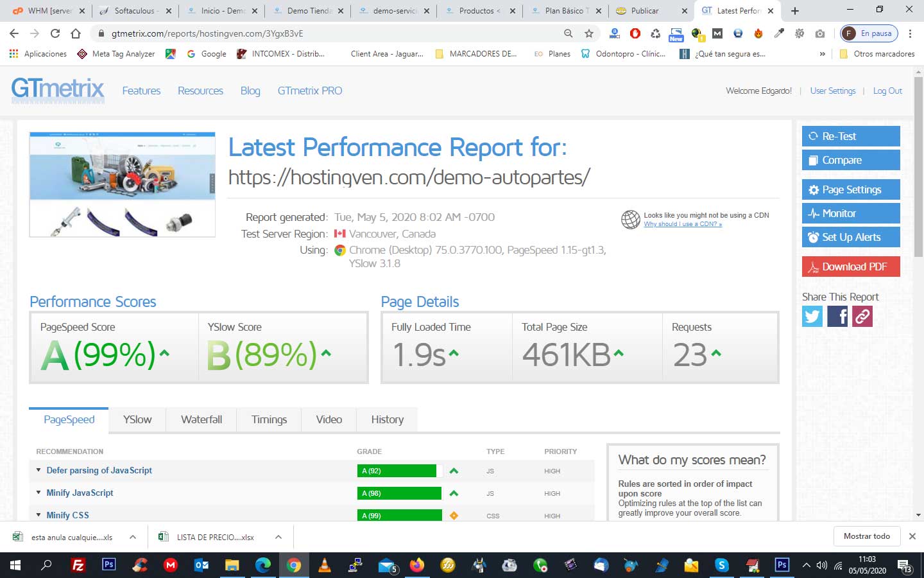Open dropdown for esta anula download
This screenshot has height=578, width=924.
[133, 537]
